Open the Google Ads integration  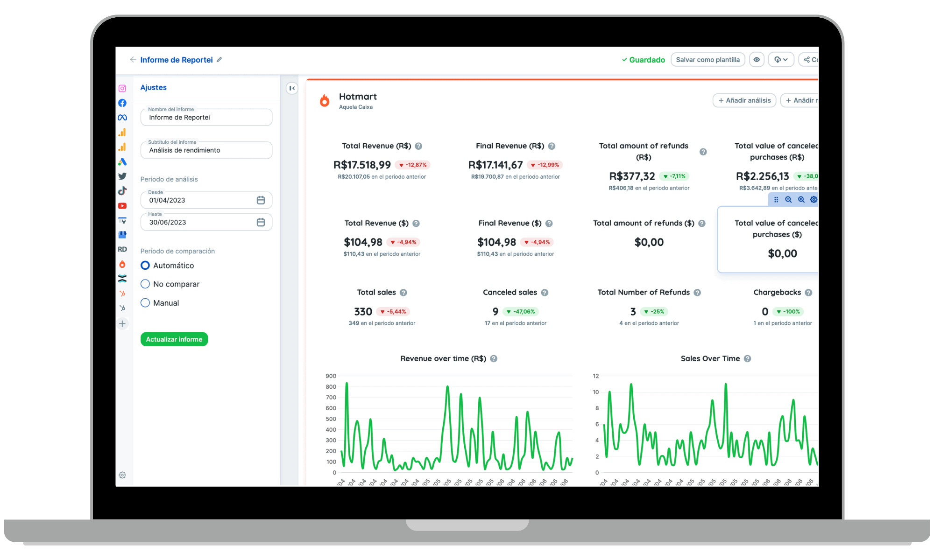(x=122, y=162)
